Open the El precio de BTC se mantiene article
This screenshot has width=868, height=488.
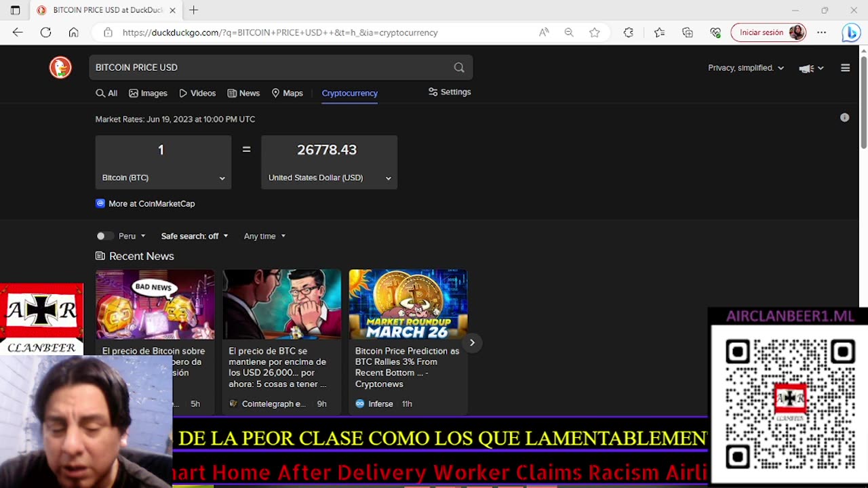pos(278,367)
